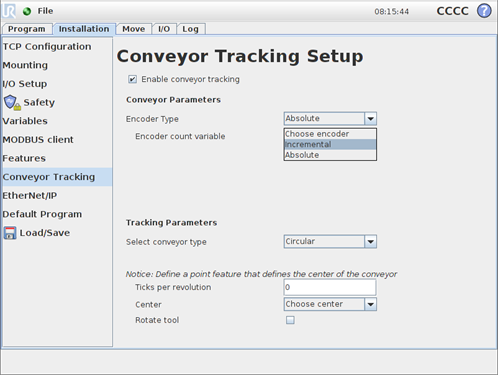
Task: Click the Ticks per revolution field
Action: click(x=330, y=287)
